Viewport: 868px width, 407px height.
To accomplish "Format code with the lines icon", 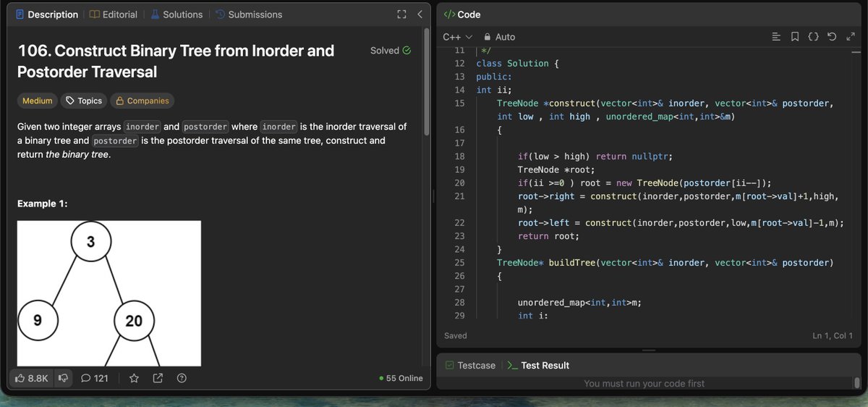I will (x=776, y=36).
